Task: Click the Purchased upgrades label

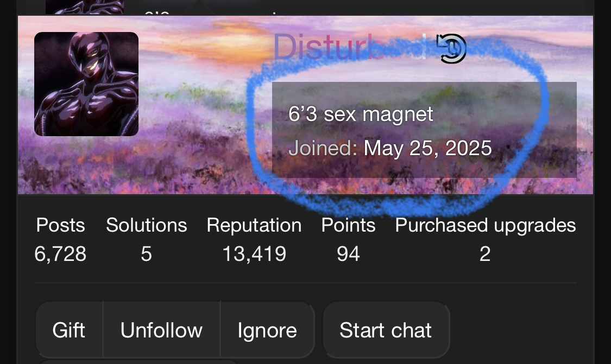Action: 486,225
